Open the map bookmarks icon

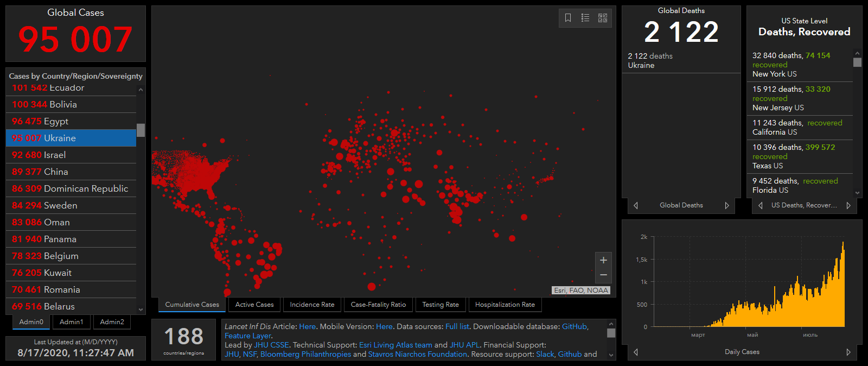tap(568, 18)
